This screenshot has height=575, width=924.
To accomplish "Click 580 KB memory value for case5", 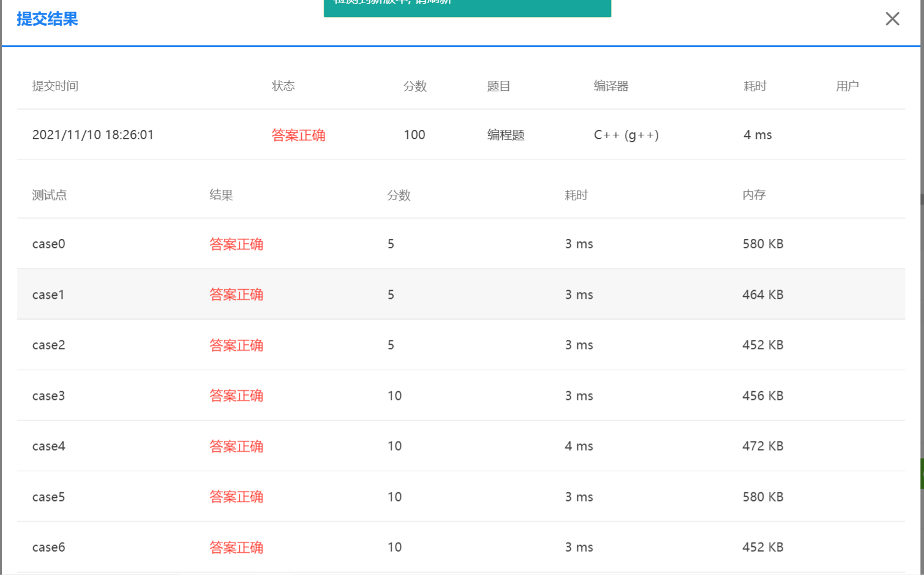I will [761, 497].
